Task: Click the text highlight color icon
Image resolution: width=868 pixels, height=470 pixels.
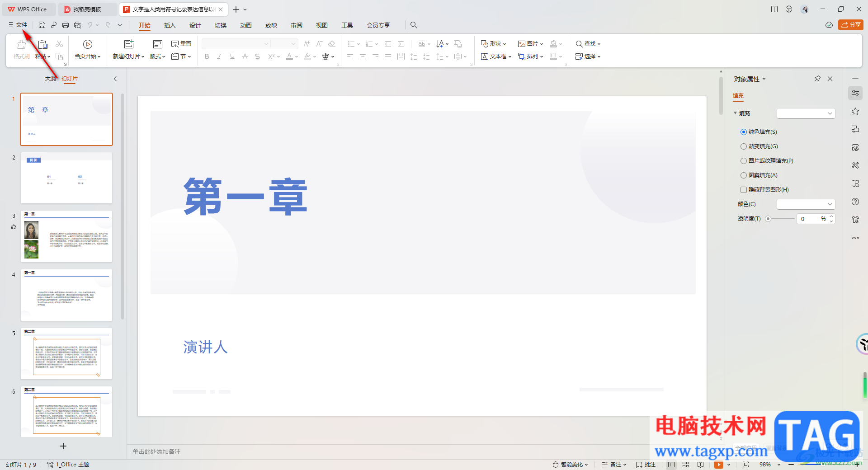Action: (x=307, y=56)
